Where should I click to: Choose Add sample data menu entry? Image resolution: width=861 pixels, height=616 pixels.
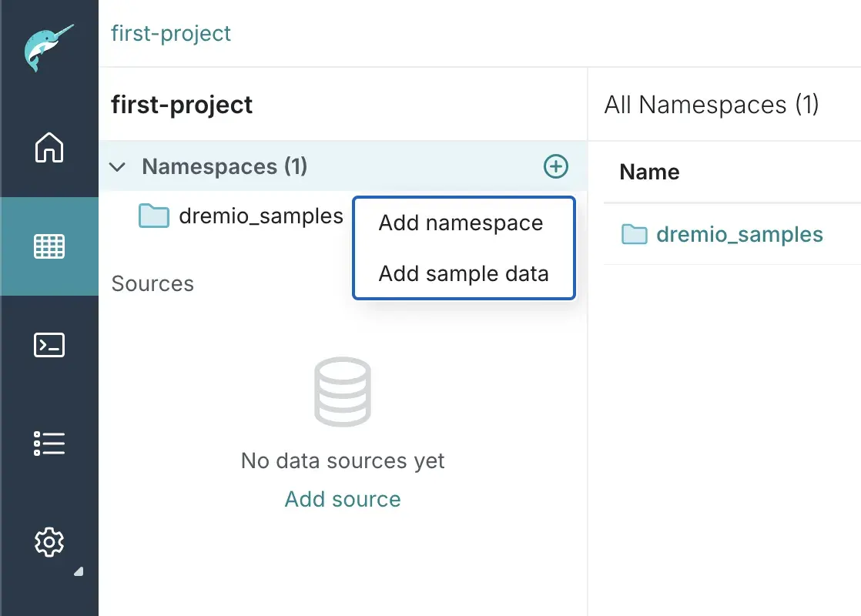pyautogui.click(x=464, y=273)
